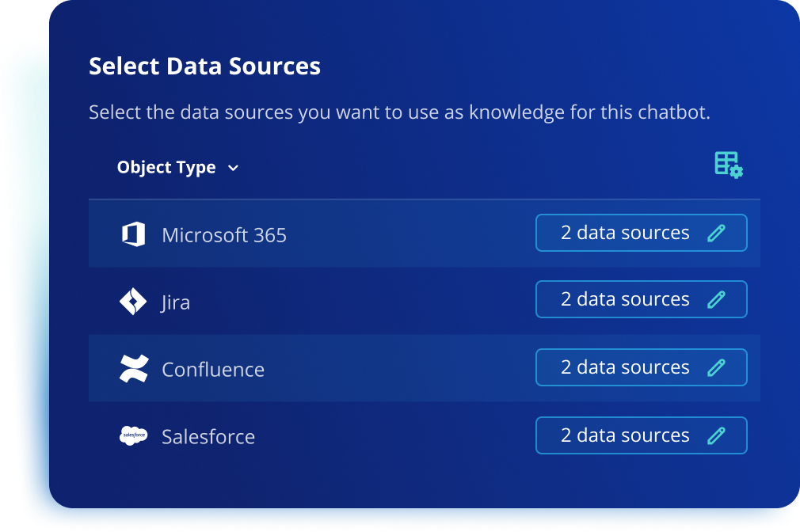Sort by the Object Type column header

point(166,167)
